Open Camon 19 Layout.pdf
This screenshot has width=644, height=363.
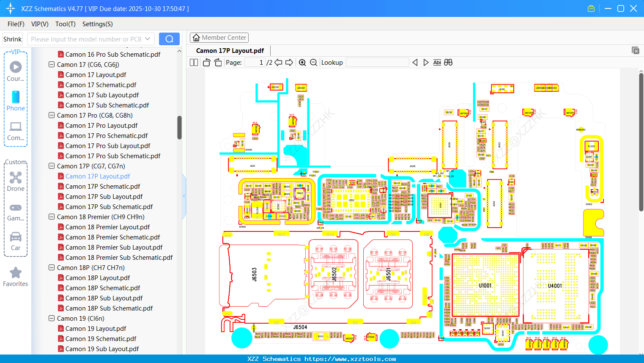point(96,329)
